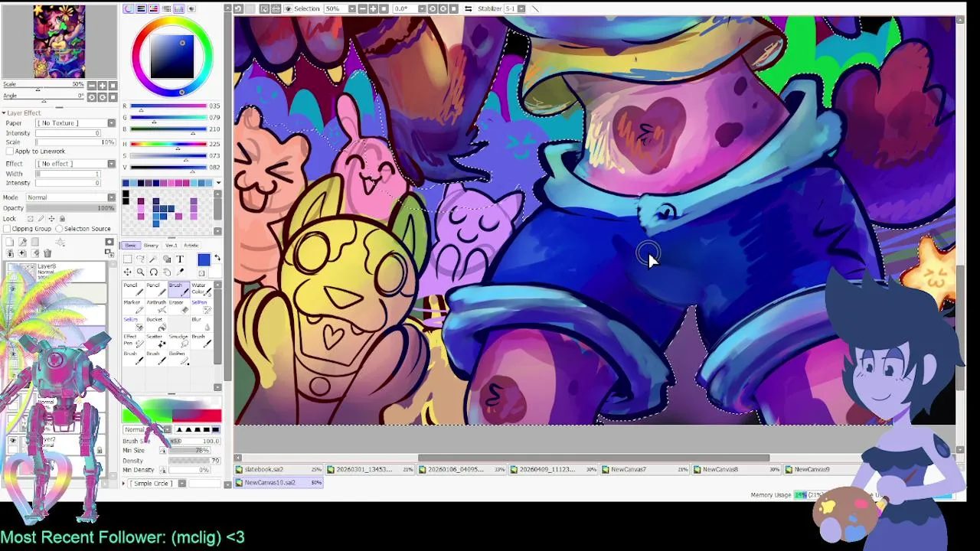
Task: Adjust the layer Opacity slider
Action: pyautogui.click(x=71, y=208)
